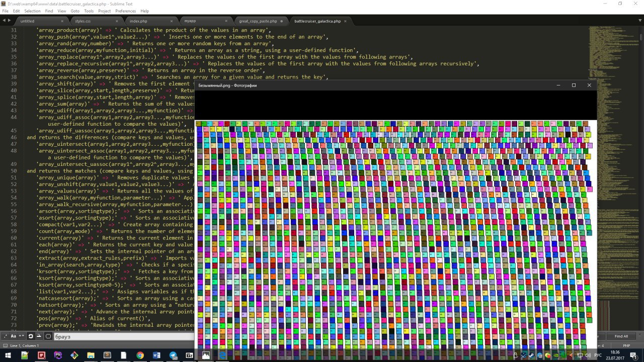The image size is (644, 362).
Task: Open the View menu
Action: [61, 11]
